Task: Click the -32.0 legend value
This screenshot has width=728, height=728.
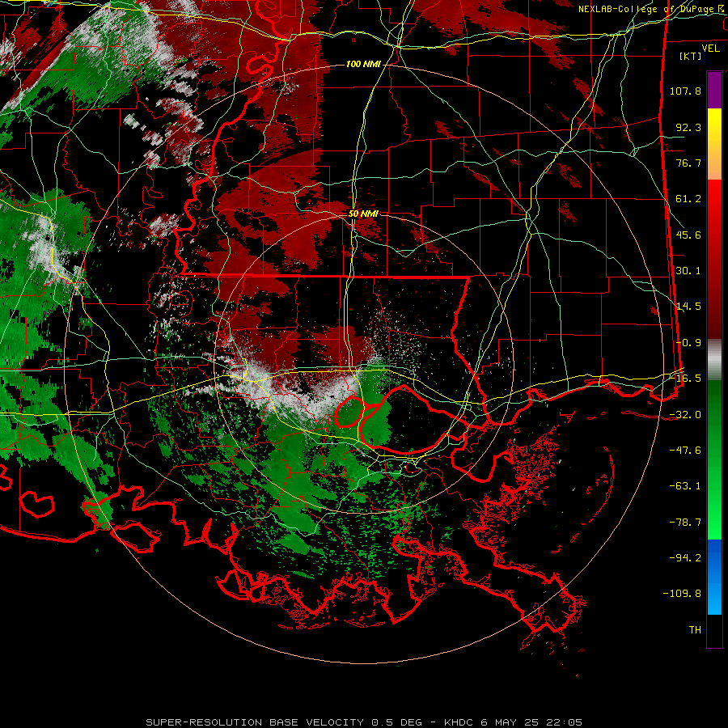Action: point(685,415)
